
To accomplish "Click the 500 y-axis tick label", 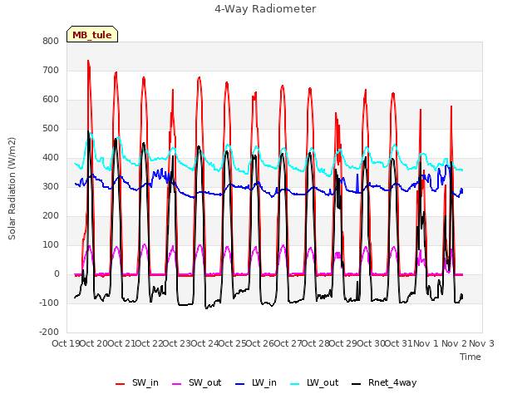I will point(51,129).
